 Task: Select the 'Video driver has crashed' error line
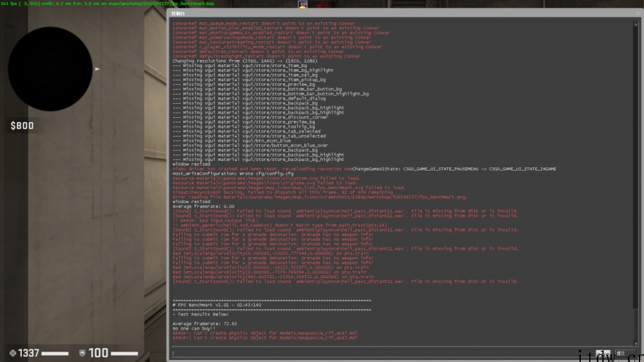pyautogui.click(x=262, y=169)
